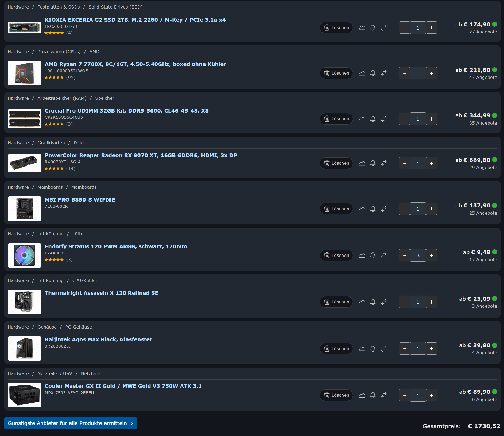Decrease quantity of Endorfy Stratus 120 fans

coord(405,255)
